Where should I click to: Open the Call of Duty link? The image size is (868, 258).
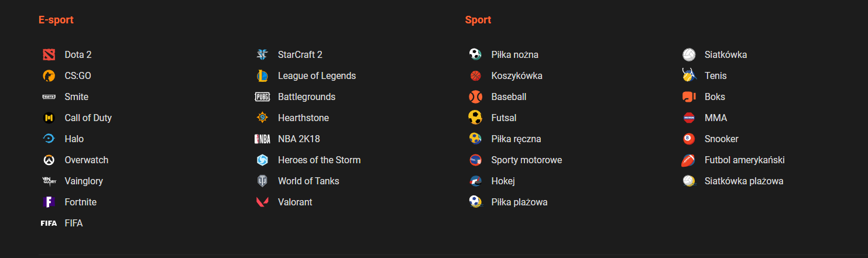point(88,118)
